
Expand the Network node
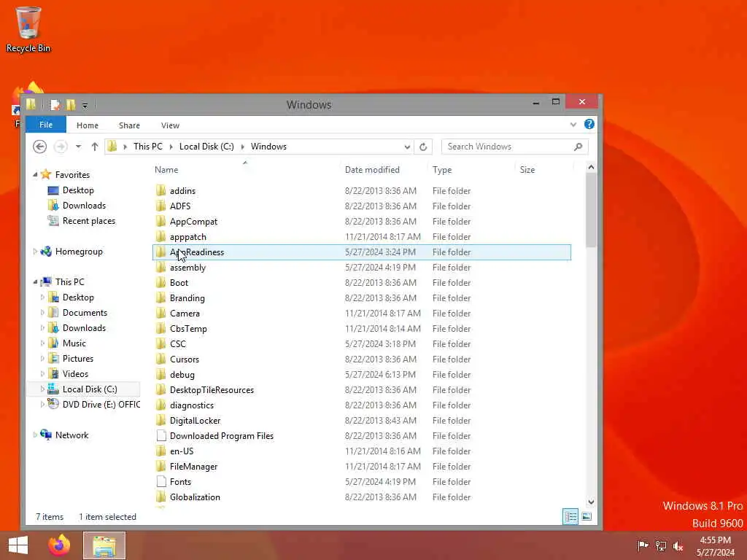pyautogui.click(x=35, y=435)
